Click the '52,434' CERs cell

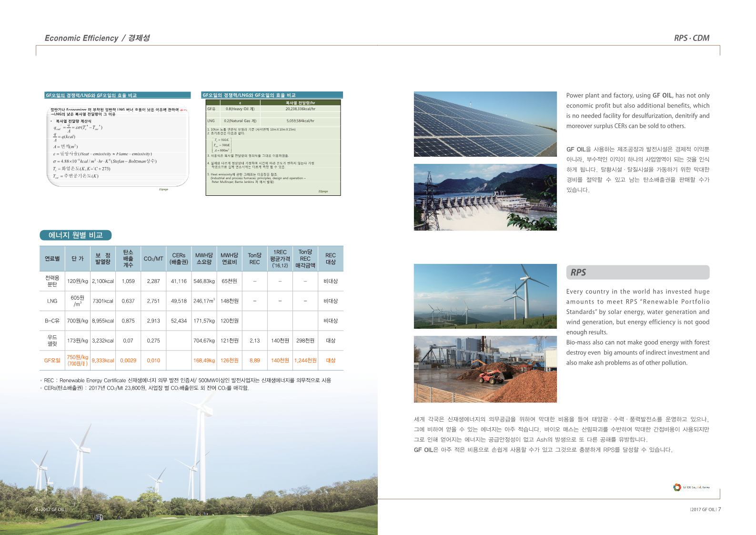tap(179, 321)
